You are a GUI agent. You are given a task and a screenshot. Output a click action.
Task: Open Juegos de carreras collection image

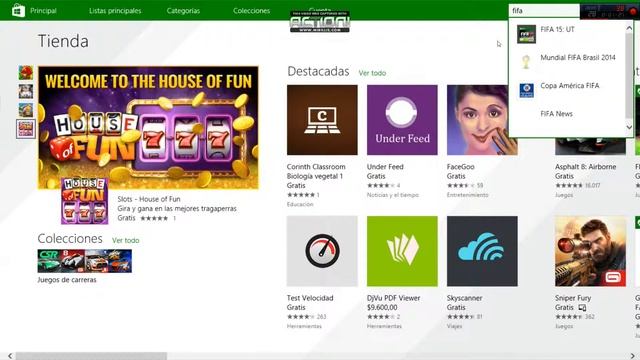[84, 261]
